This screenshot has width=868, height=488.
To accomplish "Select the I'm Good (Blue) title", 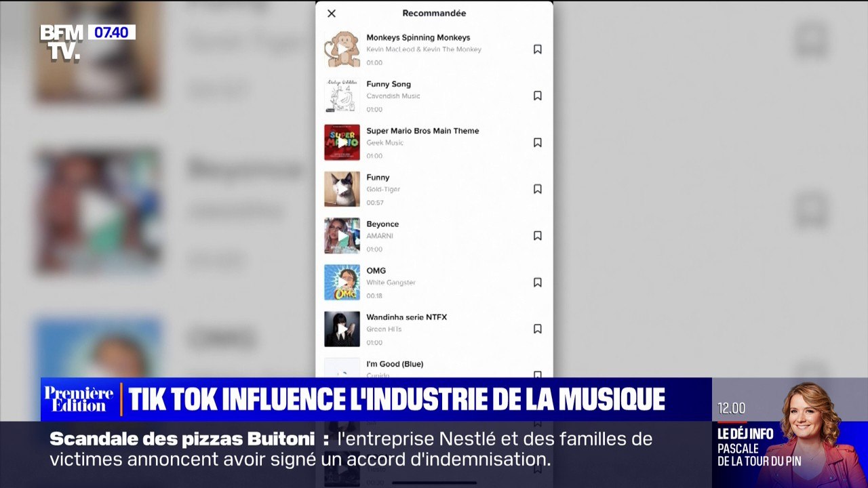I will [395, 364].
